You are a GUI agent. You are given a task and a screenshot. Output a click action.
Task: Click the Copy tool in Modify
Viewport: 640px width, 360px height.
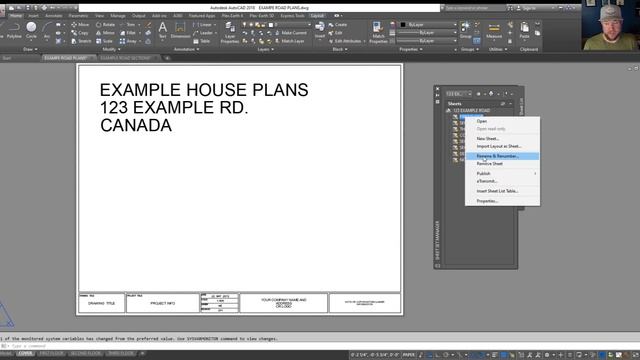click(80, 33)
